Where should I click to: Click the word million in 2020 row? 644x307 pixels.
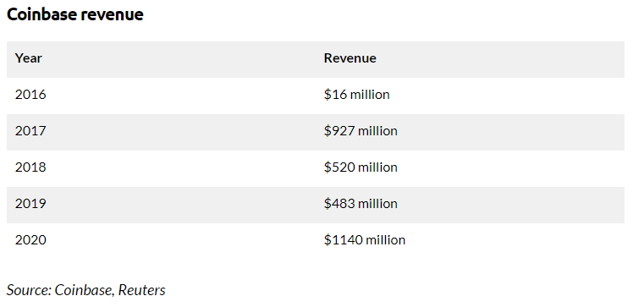pos(386,239)
